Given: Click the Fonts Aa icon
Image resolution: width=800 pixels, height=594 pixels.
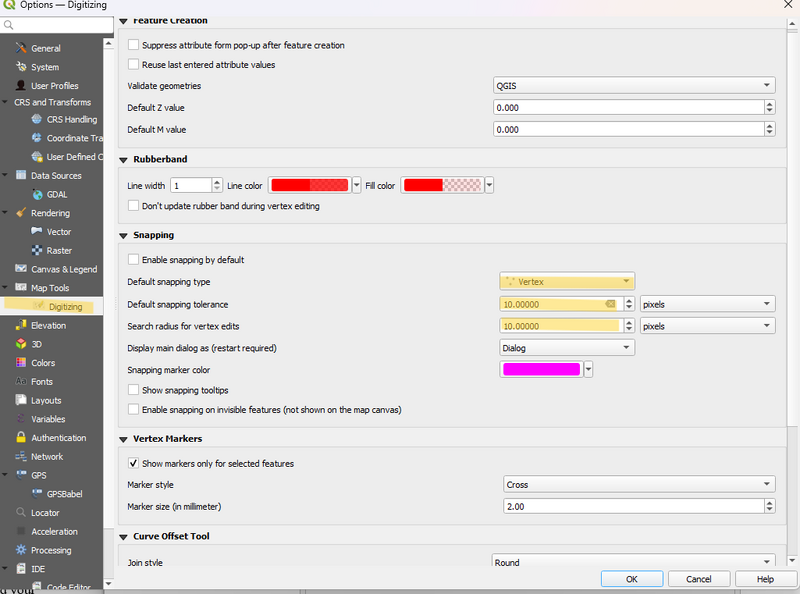Looking at the screenshot, I should point(21,381).
